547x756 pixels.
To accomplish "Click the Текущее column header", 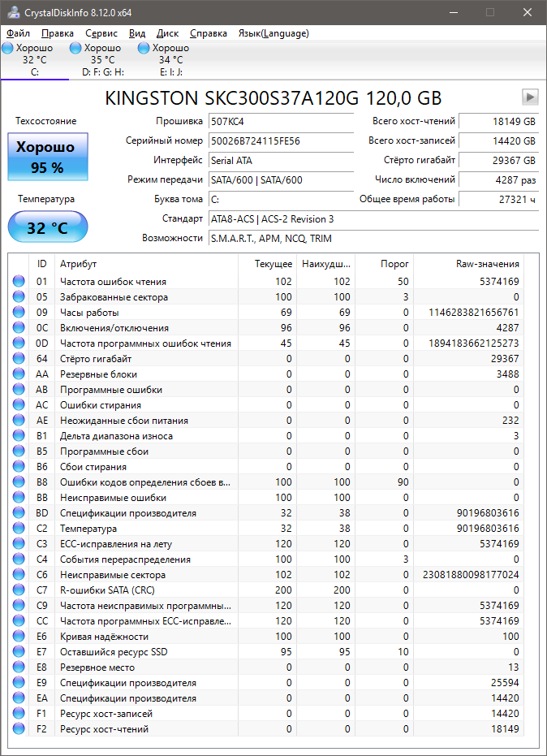I will click(268, 264).
